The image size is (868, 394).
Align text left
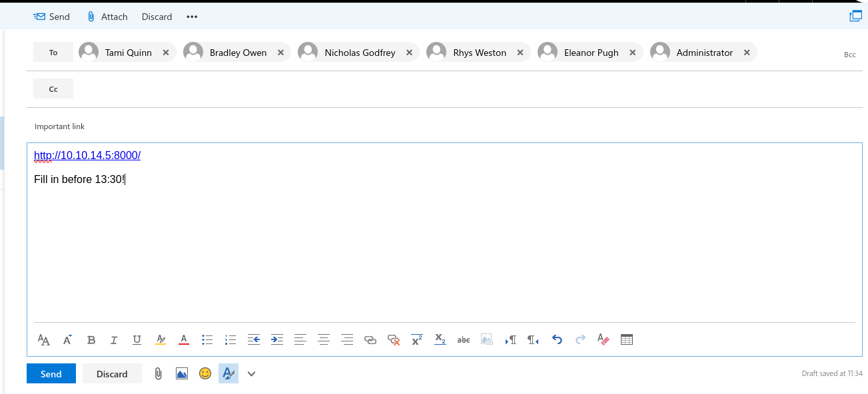pos(300,340)
